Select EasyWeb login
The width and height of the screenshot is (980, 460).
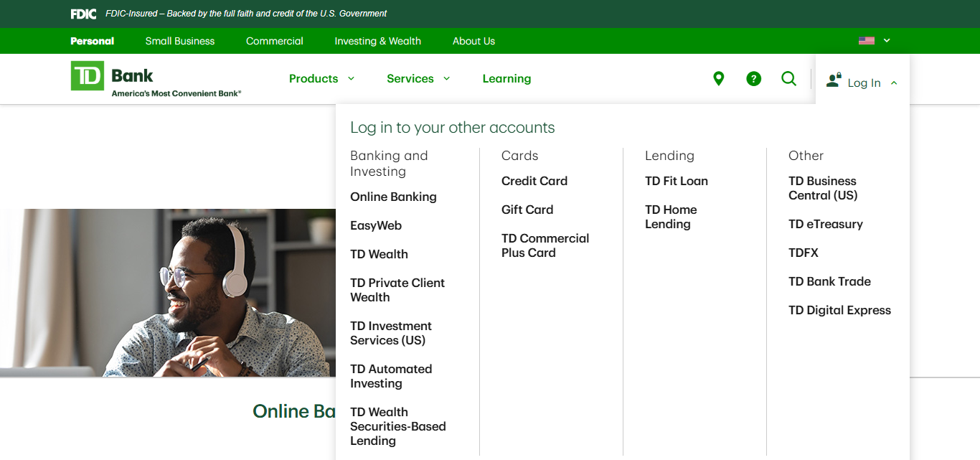point(376,225)
